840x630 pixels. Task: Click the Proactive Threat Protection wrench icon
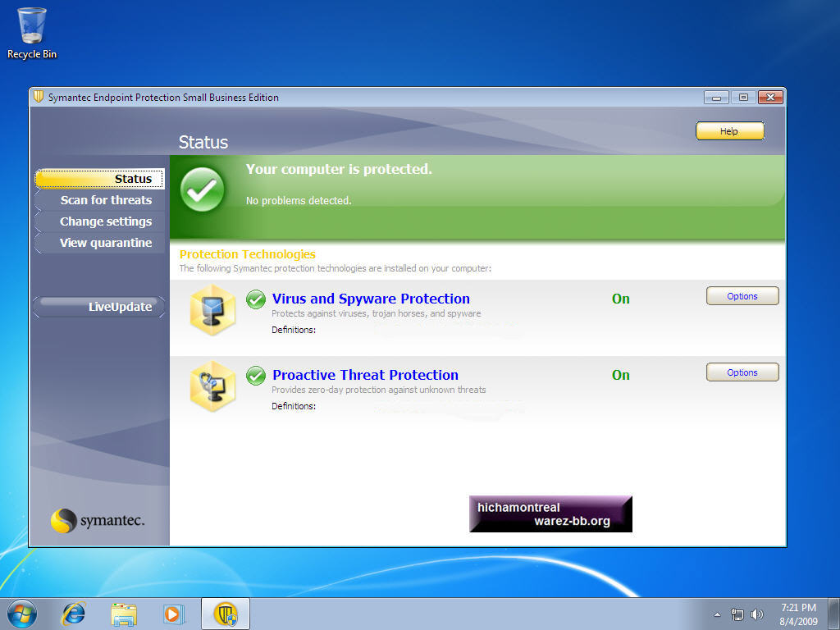pyautogui.click(x=212, y=386)
